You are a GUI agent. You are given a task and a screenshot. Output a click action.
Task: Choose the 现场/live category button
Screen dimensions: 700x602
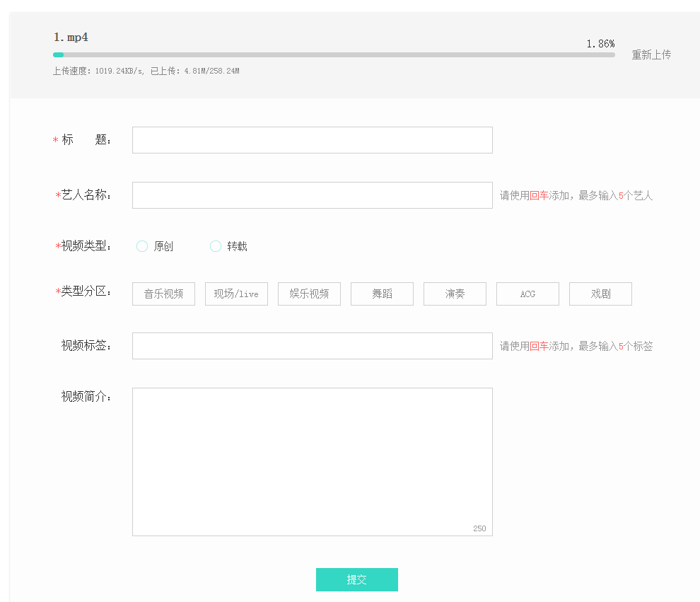236,294
